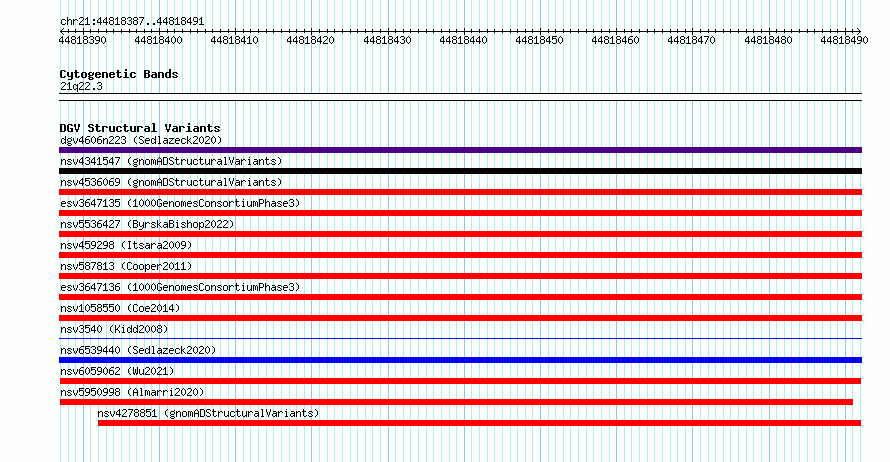The width and height of the screenshot is (890, 462).
Task: Open nsv1058550 (Coe2014) label
Action: click(x=120, y=308)
